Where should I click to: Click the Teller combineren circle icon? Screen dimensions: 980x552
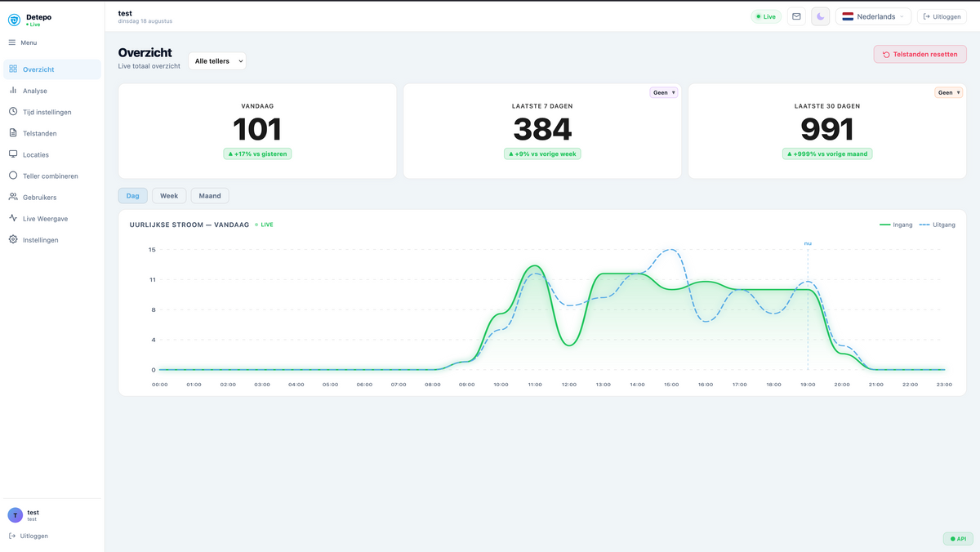coord(13,176)
